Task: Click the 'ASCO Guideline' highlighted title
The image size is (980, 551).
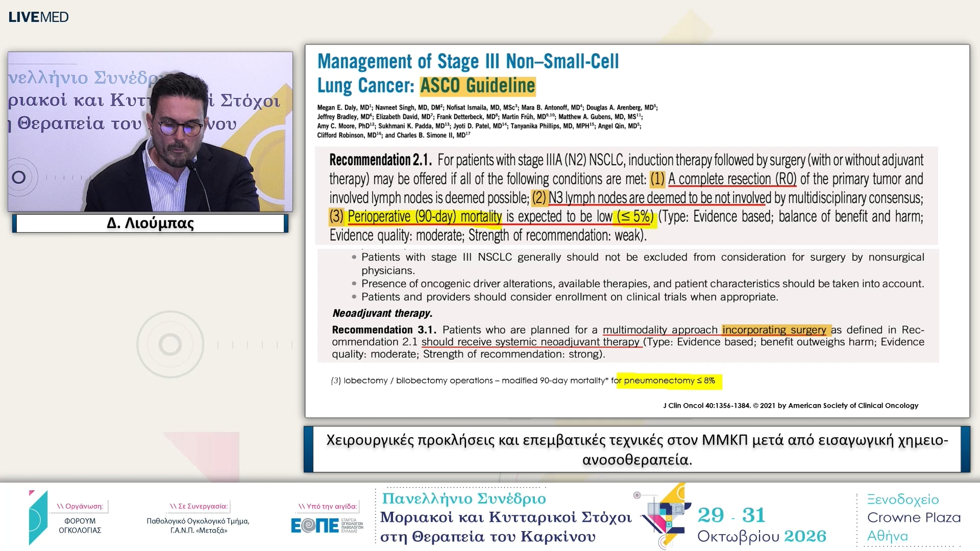Action: coord(477,86)
